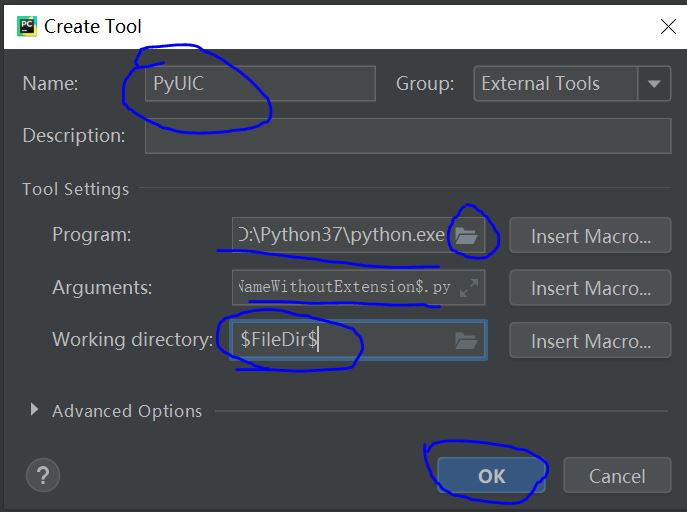Click Insert Macro next to the Arguments field
This screenshot has height=512, width=687.
(x=590, y=289)
